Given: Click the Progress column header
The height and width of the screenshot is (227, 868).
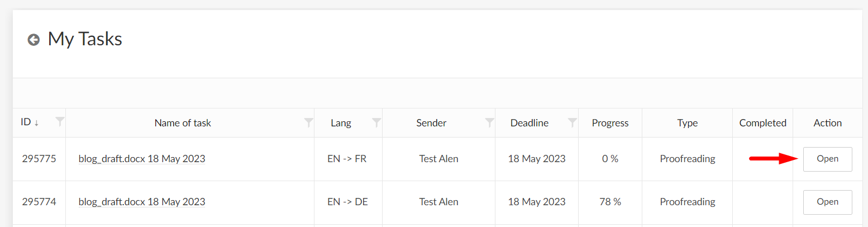Looking at the screenshot, I should pos(610,123).
